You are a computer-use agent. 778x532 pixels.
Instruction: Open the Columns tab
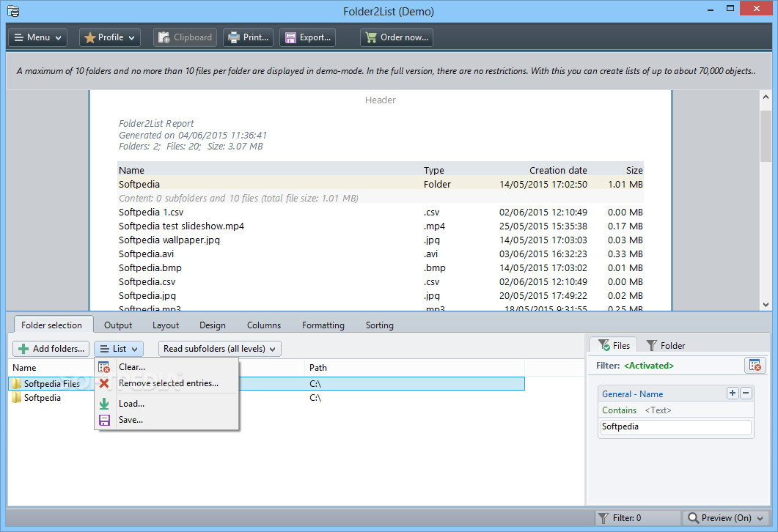click(264, 325)
